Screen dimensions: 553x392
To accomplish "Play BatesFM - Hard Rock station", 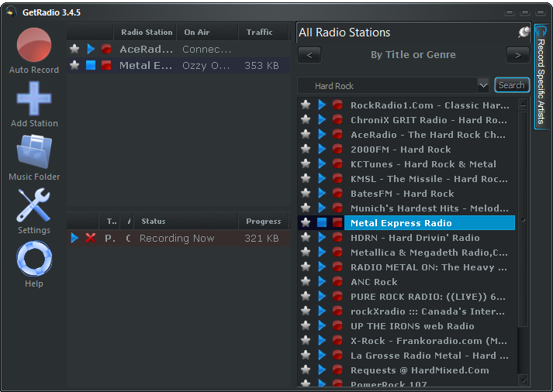I will tap(322, 194).
